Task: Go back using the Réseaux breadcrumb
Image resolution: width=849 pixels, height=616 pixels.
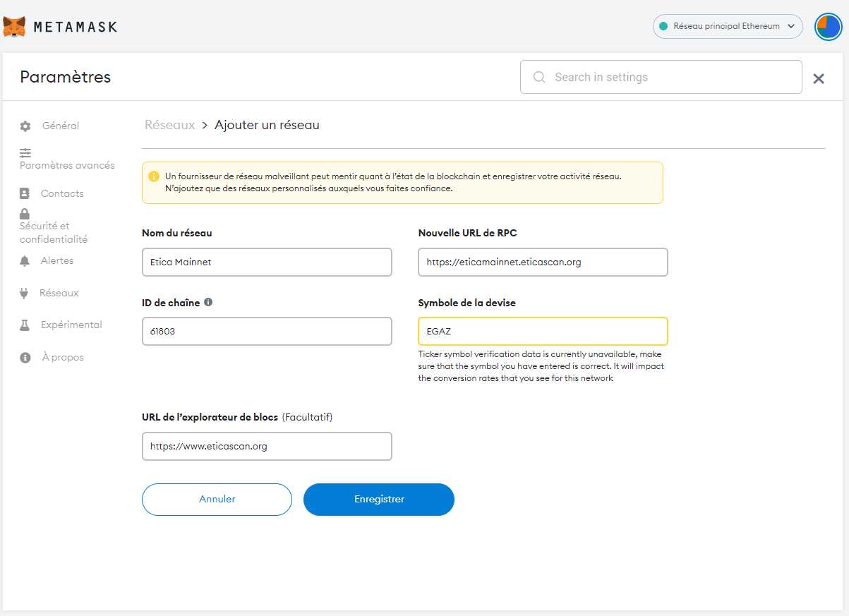Action: pos(169,125)
